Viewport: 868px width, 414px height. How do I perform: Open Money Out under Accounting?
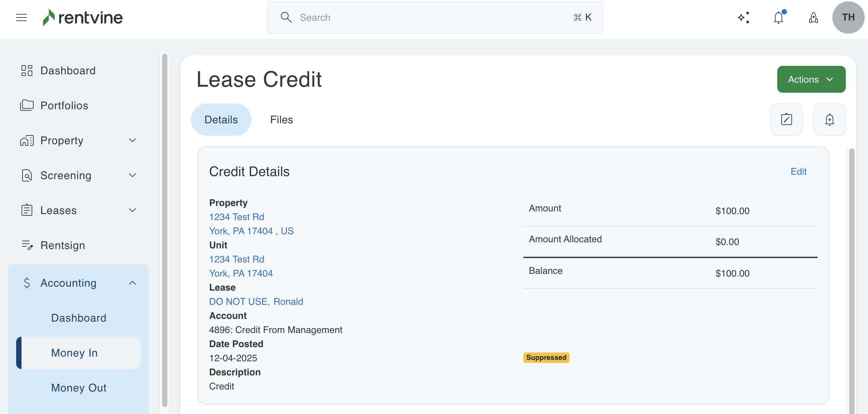point(79,387)
